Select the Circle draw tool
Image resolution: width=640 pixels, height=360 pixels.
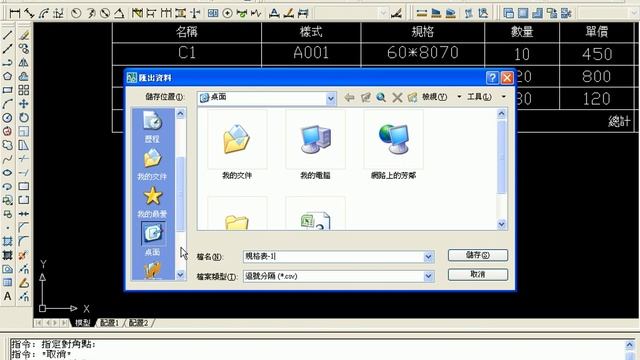pyautogui.click(x=7, y=118)
